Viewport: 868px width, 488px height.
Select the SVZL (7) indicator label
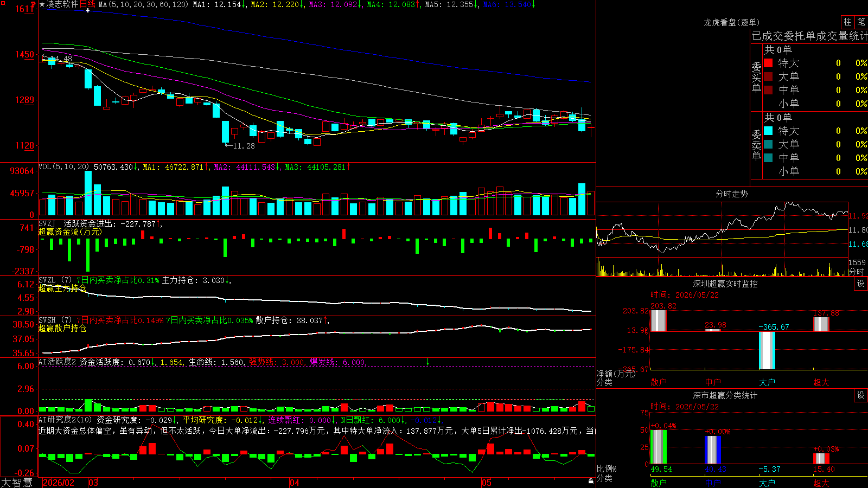[55, 280]
